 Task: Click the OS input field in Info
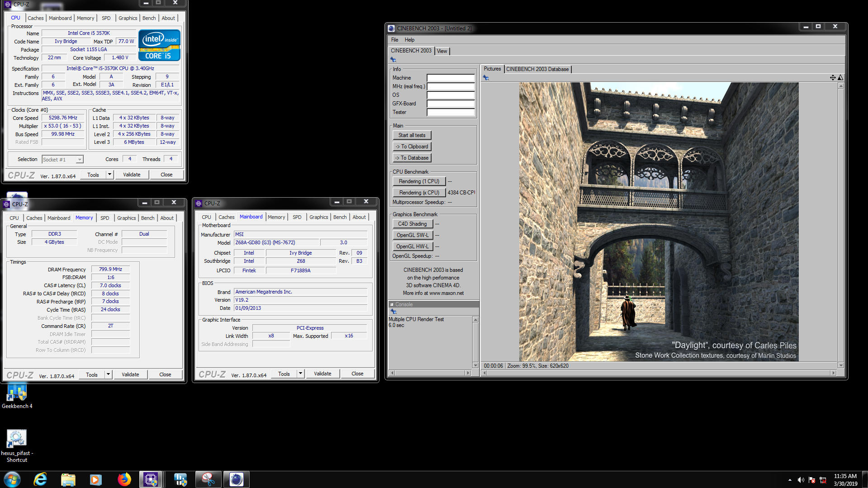pyautogui.click(x=451, y=95)
